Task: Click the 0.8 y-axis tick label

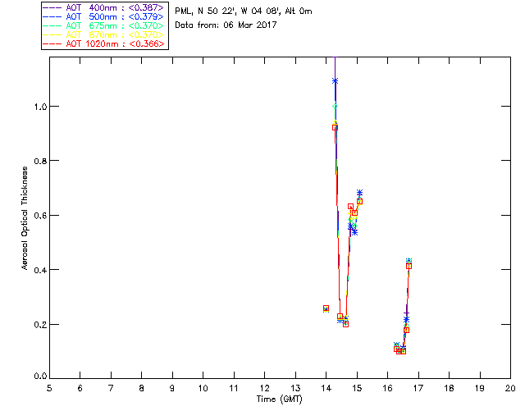Action: pos(40,161)
